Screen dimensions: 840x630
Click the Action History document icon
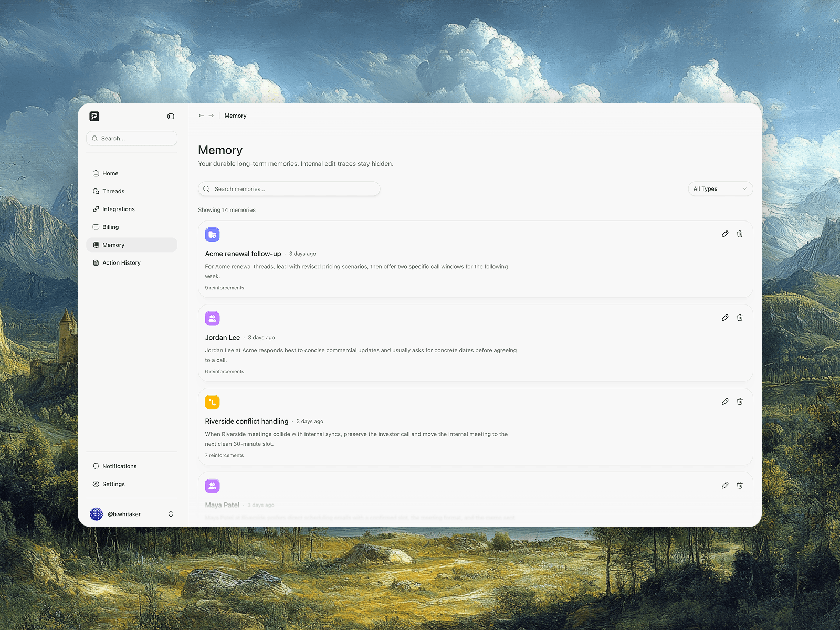pos(96,263)
